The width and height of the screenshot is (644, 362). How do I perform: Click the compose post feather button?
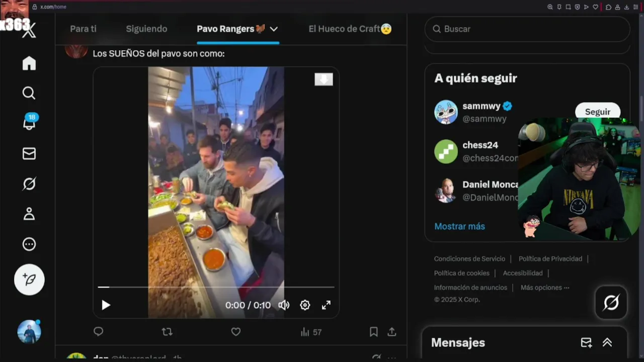[29, 280]
